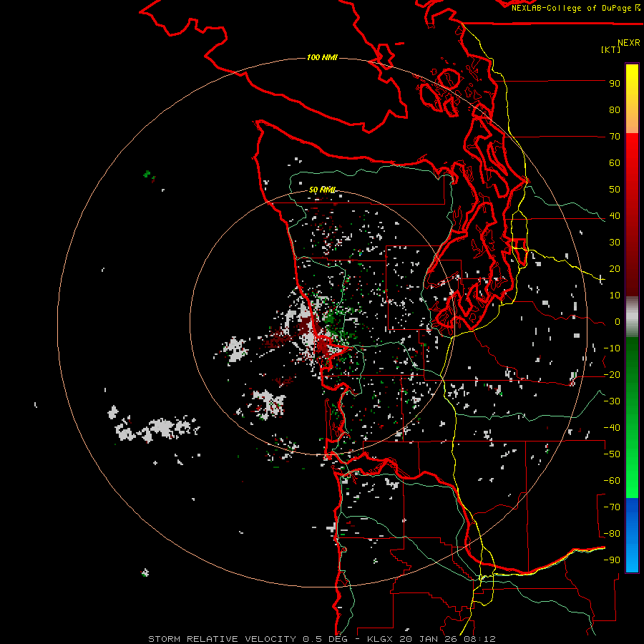Click the 50 value on velocity scale

(615, 190)
